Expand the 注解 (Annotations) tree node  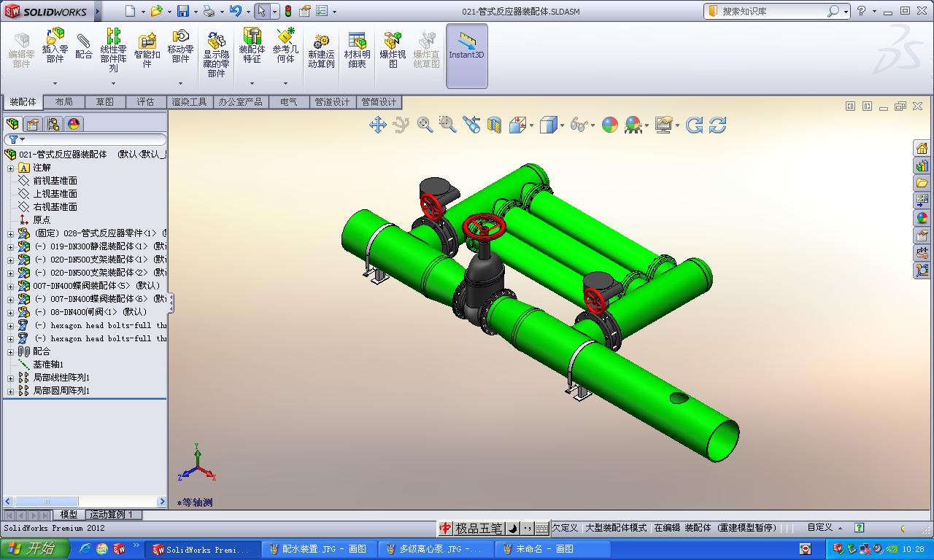[x=11, y=168]
